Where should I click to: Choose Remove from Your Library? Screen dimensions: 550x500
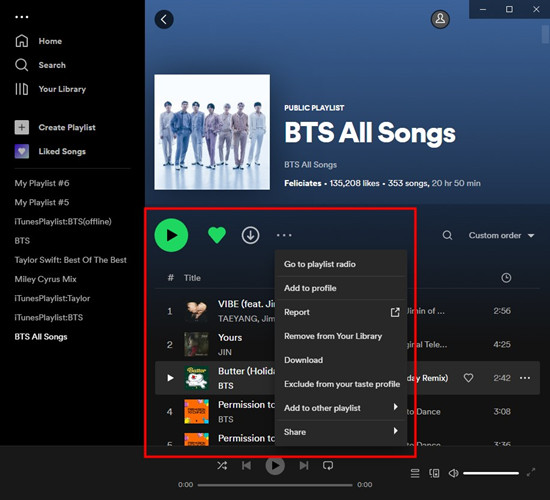pos(341,336)
